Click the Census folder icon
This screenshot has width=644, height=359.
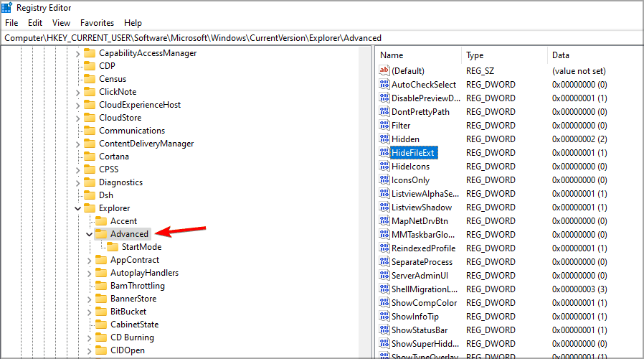click(x=90, y=78)
